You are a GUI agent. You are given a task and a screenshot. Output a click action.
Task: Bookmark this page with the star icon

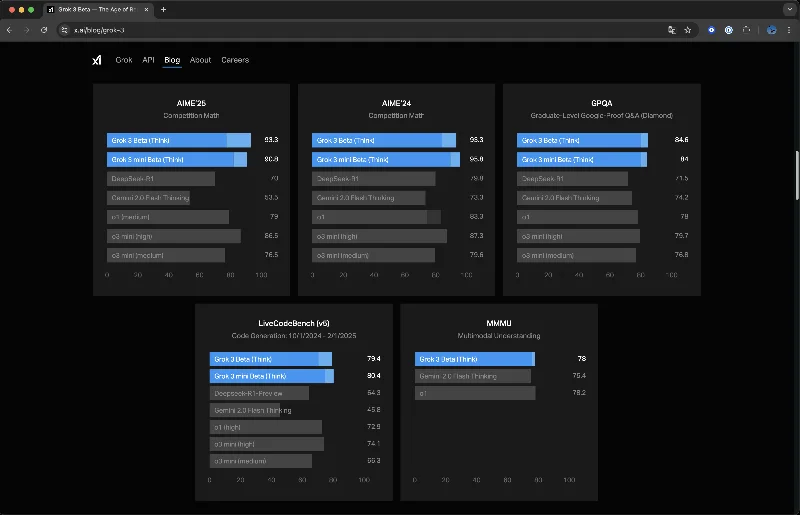click(x=688, y=30)
